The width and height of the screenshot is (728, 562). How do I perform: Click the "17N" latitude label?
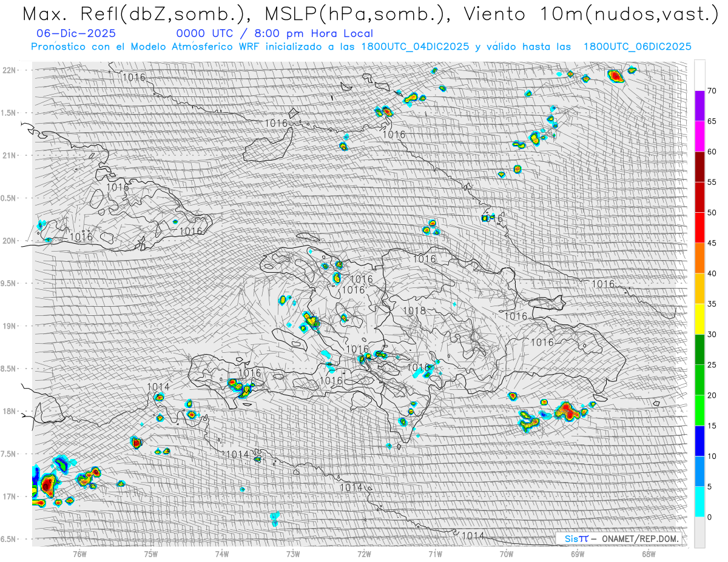(10, 497)
